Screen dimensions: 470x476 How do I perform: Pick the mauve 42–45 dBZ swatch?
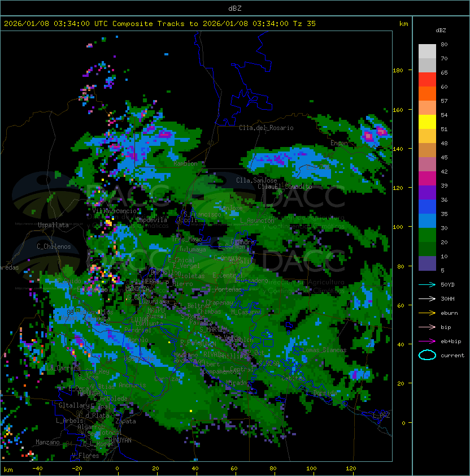point(427,165)
